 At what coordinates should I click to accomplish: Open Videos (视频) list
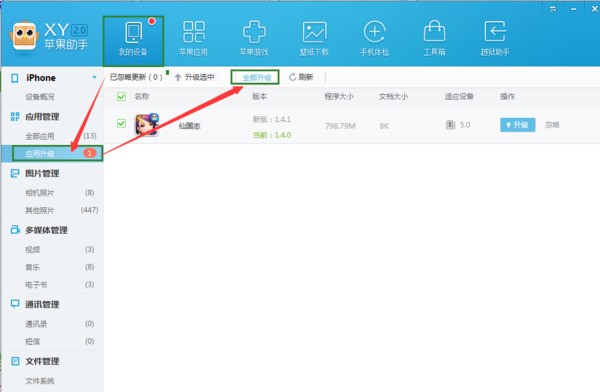click(33, 250)
